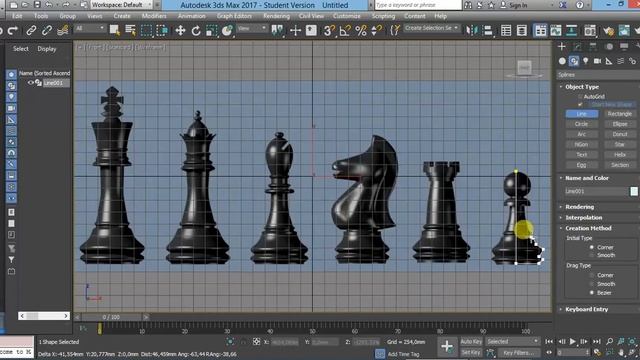
Task: Click the Unlink Selection icon
Action: pyautogui.click(x=47, y=31)
